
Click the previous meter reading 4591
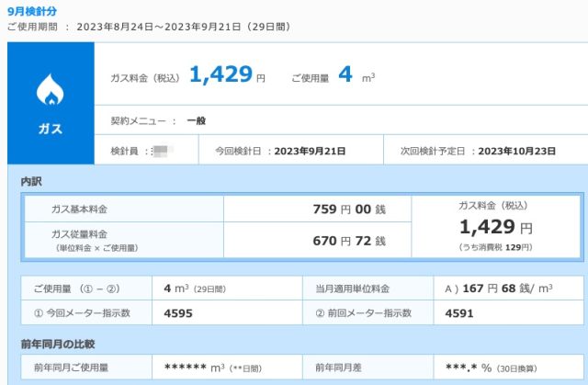(458, 313)
